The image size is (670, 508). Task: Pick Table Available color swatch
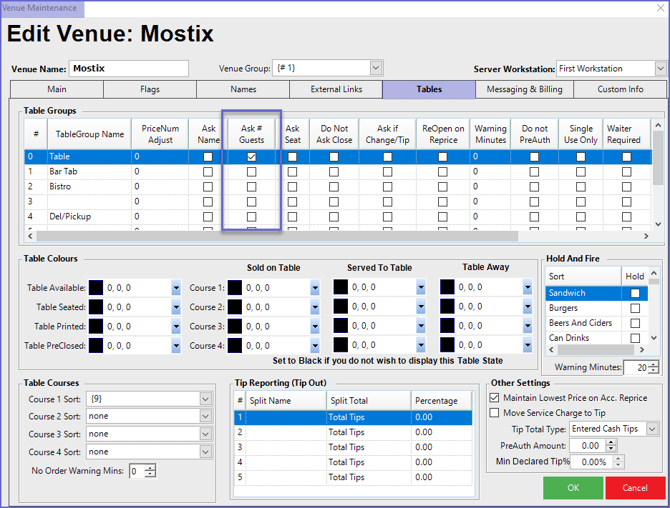[96, 288]
